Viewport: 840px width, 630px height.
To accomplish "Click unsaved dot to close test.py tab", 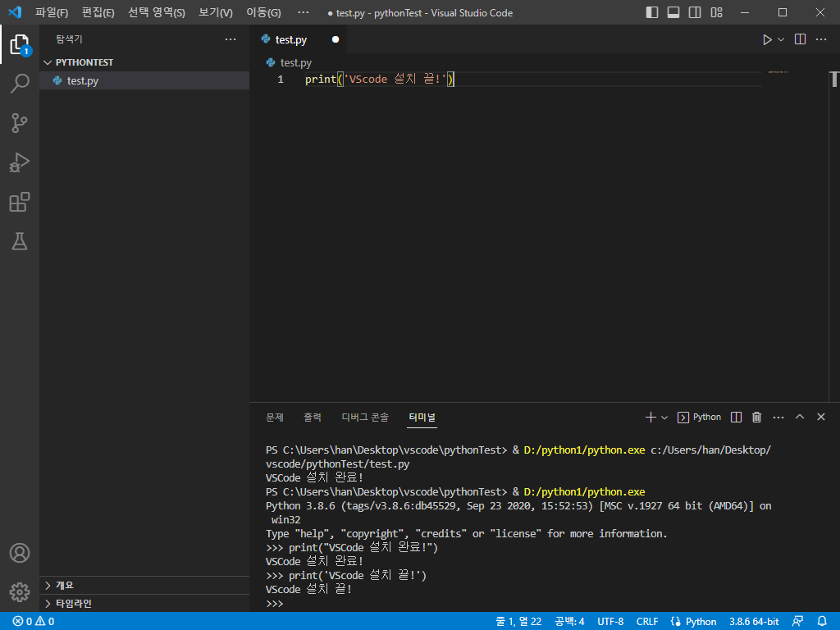I will click(336, 39).
